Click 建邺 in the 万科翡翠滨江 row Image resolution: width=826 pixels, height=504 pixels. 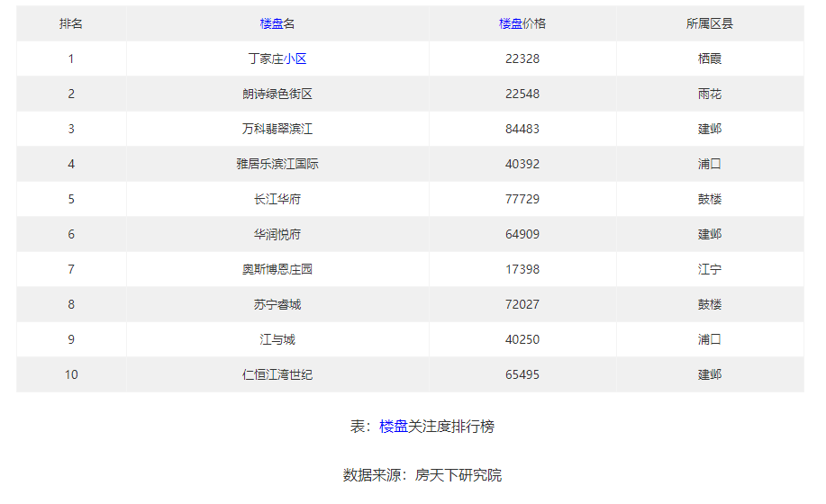point(710,129)
